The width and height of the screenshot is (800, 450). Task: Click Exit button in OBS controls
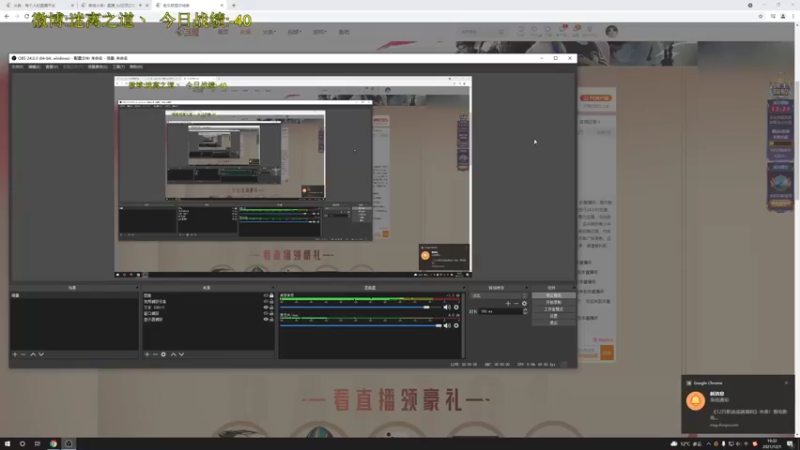tap(554, 322)
